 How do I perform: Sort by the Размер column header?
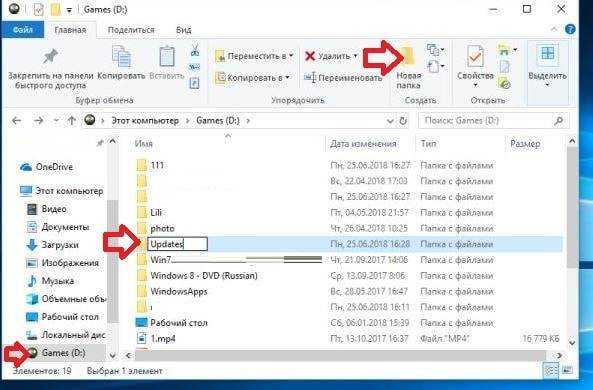pos(525,144)
